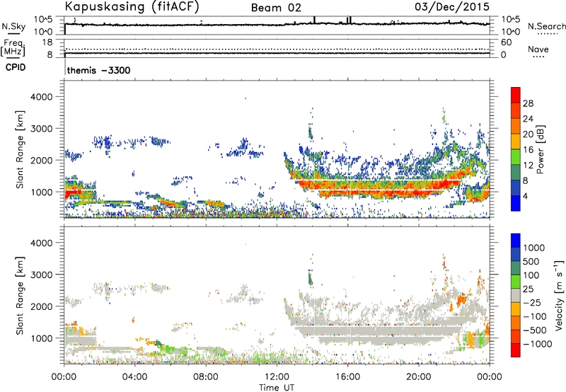Select the '-500' label on Velocity colorbar
Screen dimensions: 566x392
[535, 330]
